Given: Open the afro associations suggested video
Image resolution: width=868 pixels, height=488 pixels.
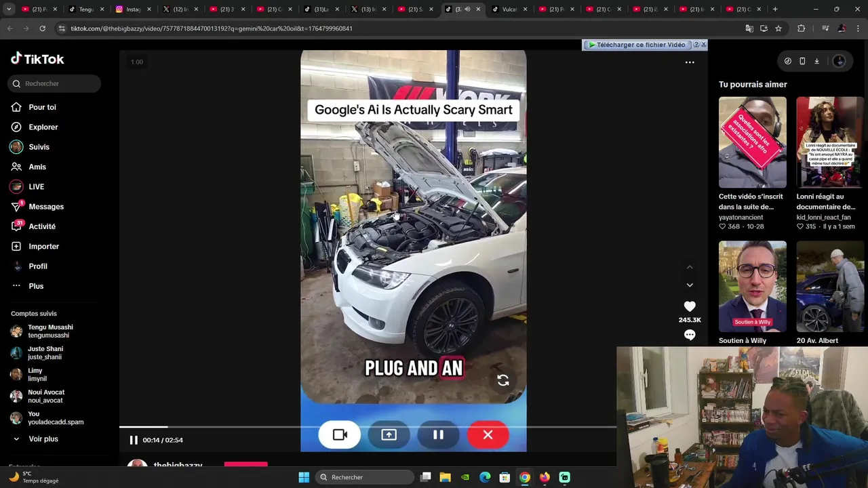Looking at the screenshot, I should [753, 142].
